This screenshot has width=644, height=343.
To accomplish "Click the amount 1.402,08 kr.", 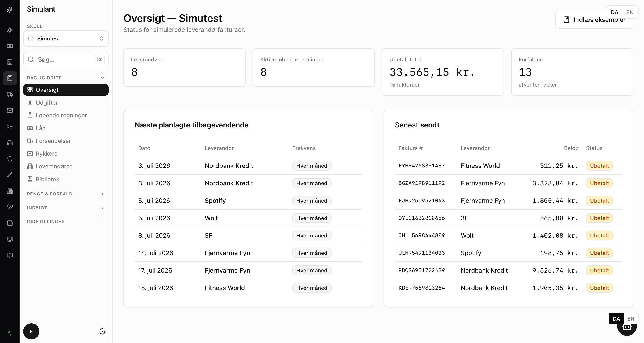I will (555, 235).
